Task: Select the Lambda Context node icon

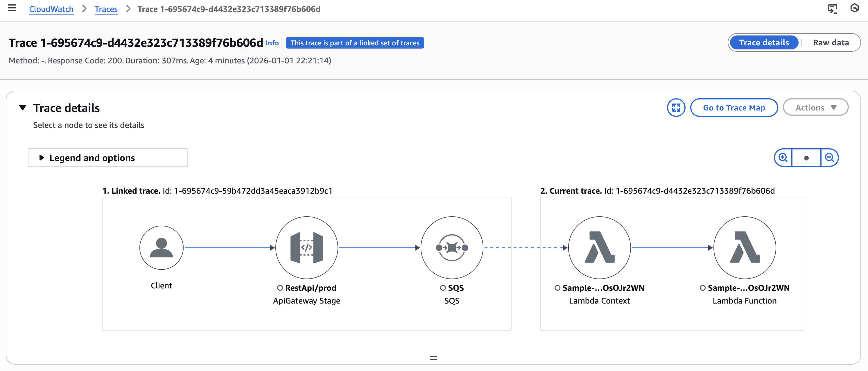Action: [x=599, y=247]
